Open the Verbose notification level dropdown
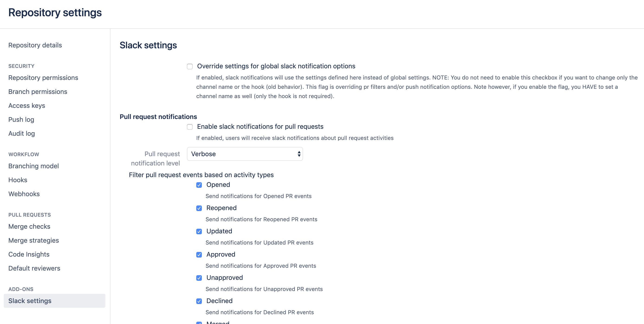The image size is (644, 324). point(245,154)
